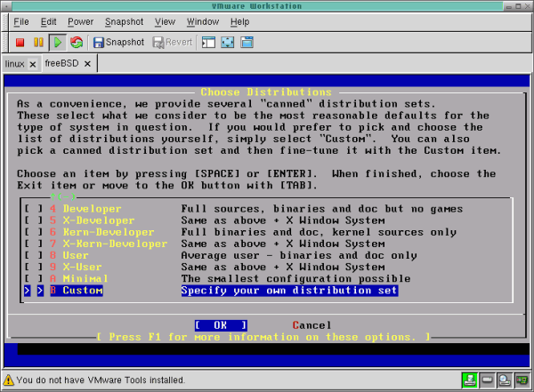Click the green up-scroll indicator above list
The image size is (534, 392).
[63, 196]
